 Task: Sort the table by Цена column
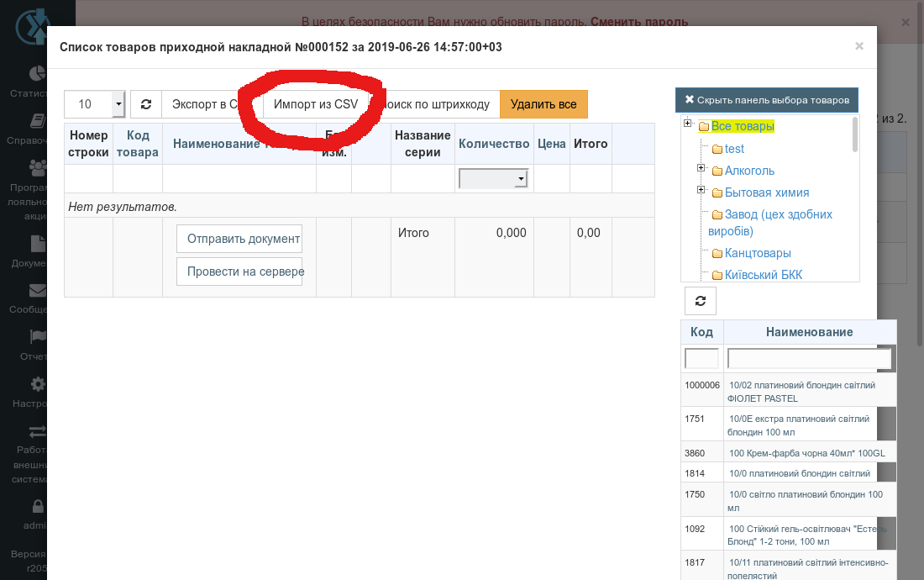[552, 144]
